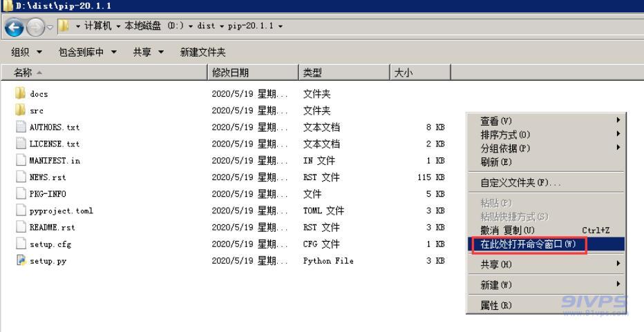Expand the 本地磁盘 (D:) breadcrumb arrow
The height and width of the screenshot is (332, 644).
191,26
